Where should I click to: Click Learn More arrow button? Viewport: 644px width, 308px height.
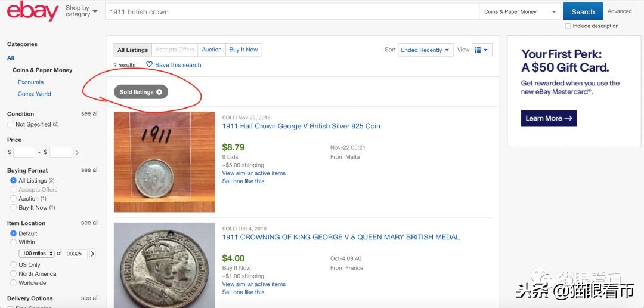[549, 118]
